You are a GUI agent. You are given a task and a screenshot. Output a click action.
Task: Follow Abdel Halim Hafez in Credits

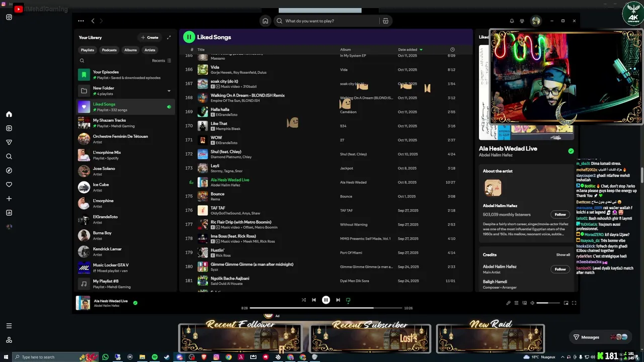point(560,269)
